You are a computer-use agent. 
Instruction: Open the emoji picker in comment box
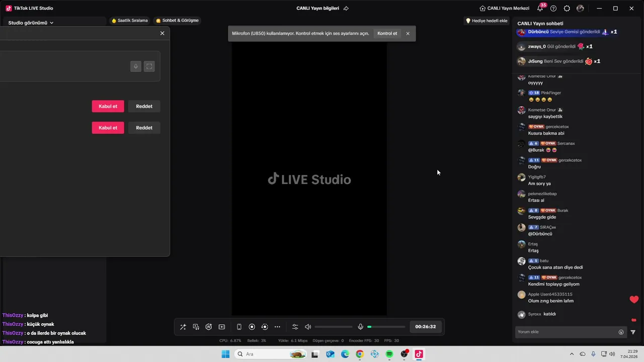(621, 332)
